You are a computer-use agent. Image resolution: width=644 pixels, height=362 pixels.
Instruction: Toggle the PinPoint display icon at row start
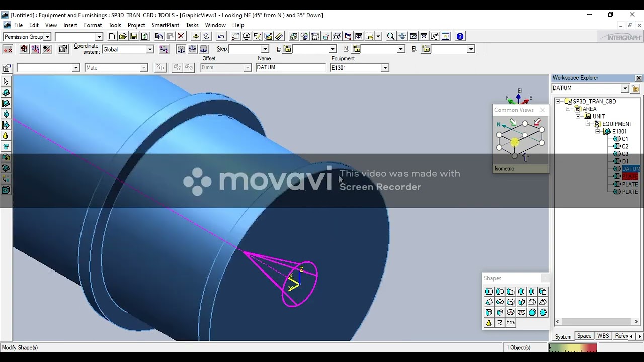coord(8,49)
